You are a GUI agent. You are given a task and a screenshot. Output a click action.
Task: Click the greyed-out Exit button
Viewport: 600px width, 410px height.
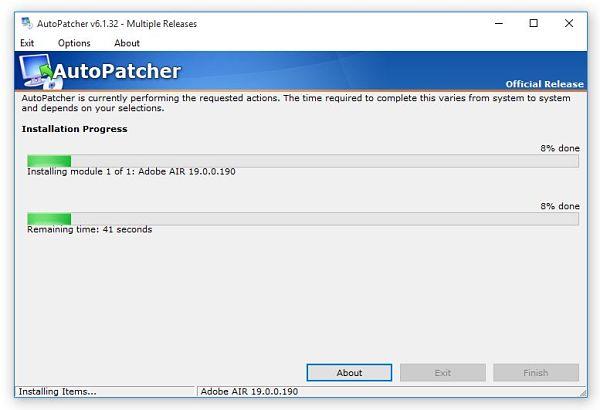pos(443,372)
